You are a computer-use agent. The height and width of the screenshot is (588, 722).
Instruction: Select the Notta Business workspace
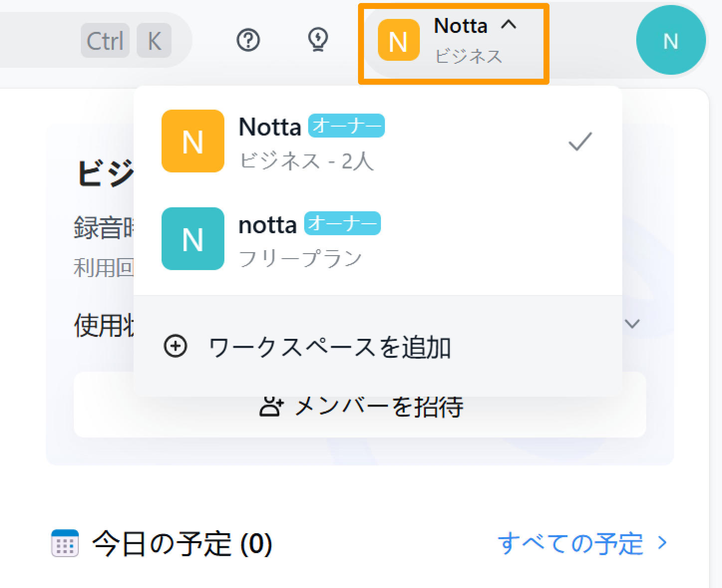point(377,142)
